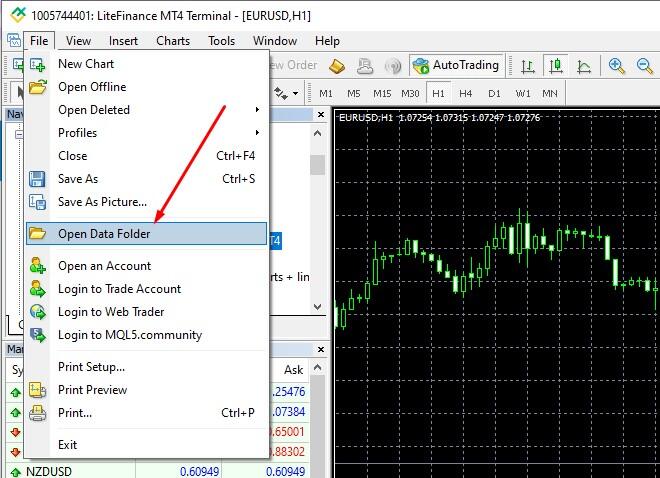
Task: Choose Exit from File menu
Action: [146, 445]
